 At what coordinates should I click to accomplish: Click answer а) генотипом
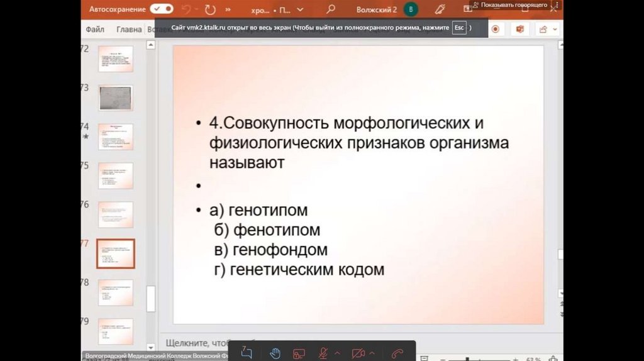(258, 210)
